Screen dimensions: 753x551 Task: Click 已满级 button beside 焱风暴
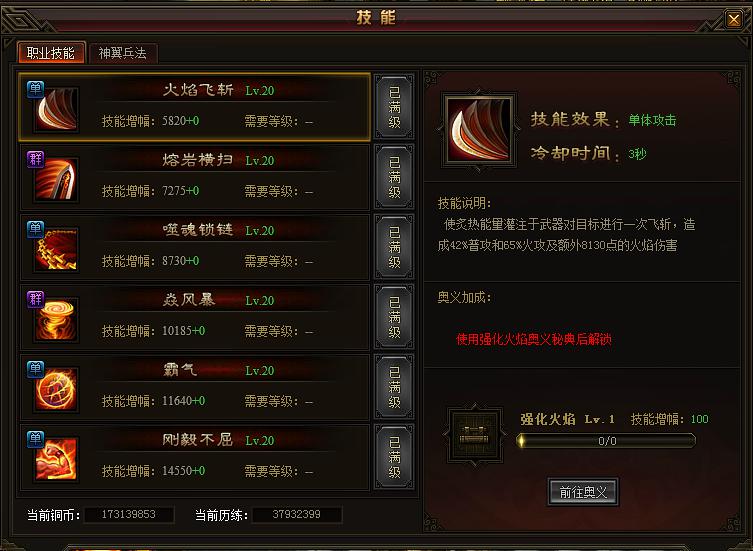(394, 317)
